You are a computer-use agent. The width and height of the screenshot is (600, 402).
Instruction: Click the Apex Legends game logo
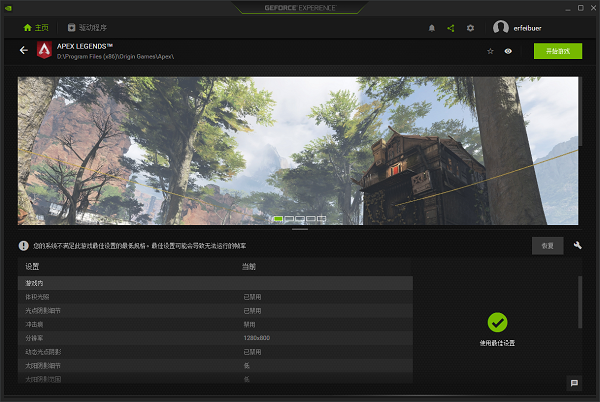(x=44, y=50)
